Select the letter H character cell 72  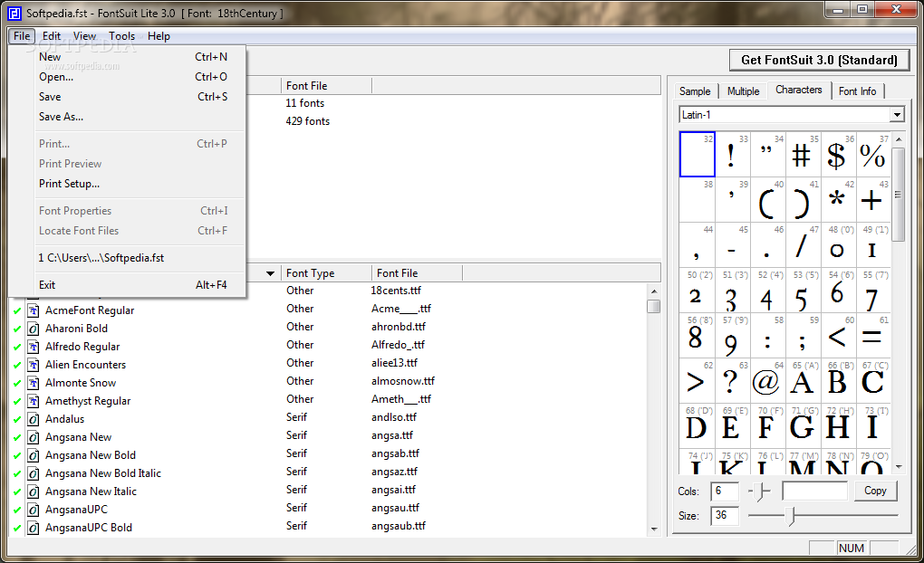click(x=838, y=425)
